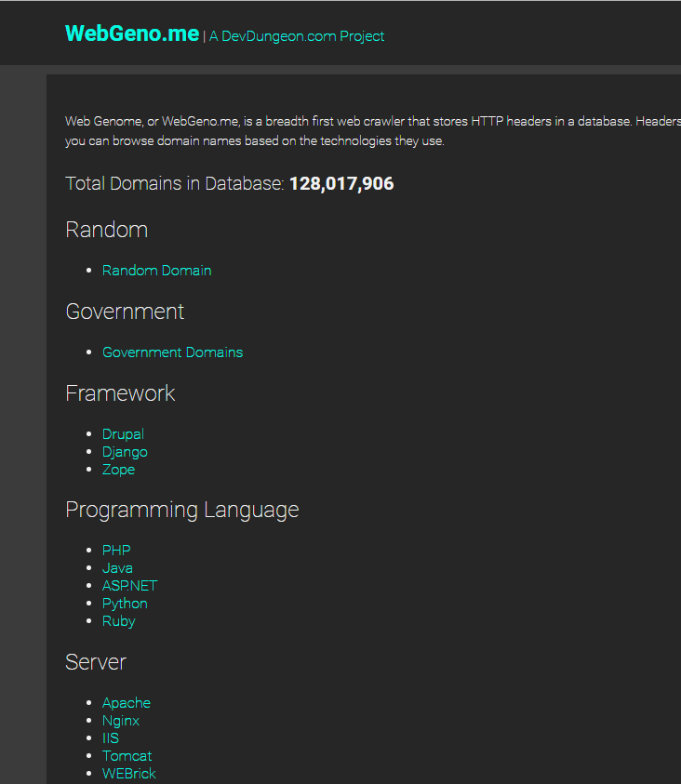Open the Tomcat server link
The image size is (681, 784).
click(x=127, y=756)
